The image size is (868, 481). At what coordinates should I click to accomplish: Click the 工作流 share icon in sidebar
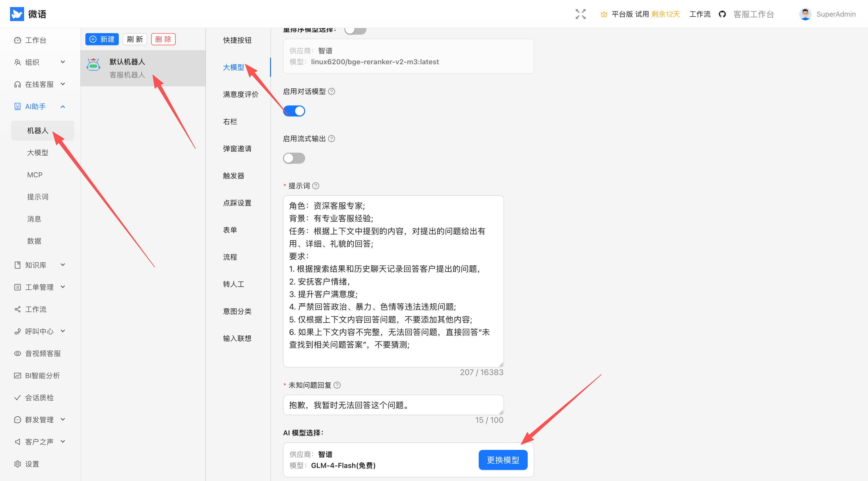17,309
